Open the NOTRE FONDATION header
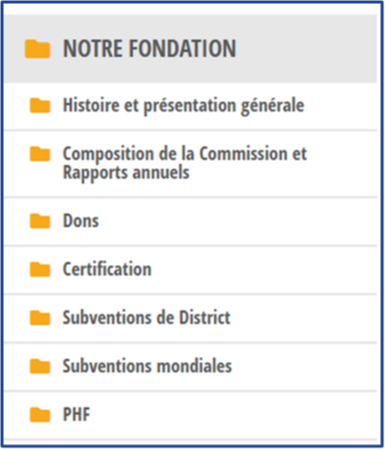The image size is (385, 449). point(150,49)
